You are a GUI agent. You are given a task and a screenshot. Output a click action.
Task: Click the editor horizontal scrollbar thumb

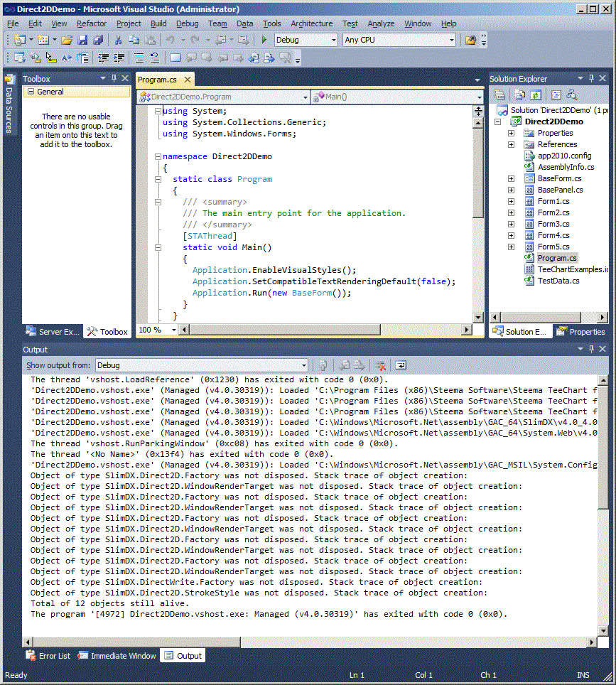point(284,330)
